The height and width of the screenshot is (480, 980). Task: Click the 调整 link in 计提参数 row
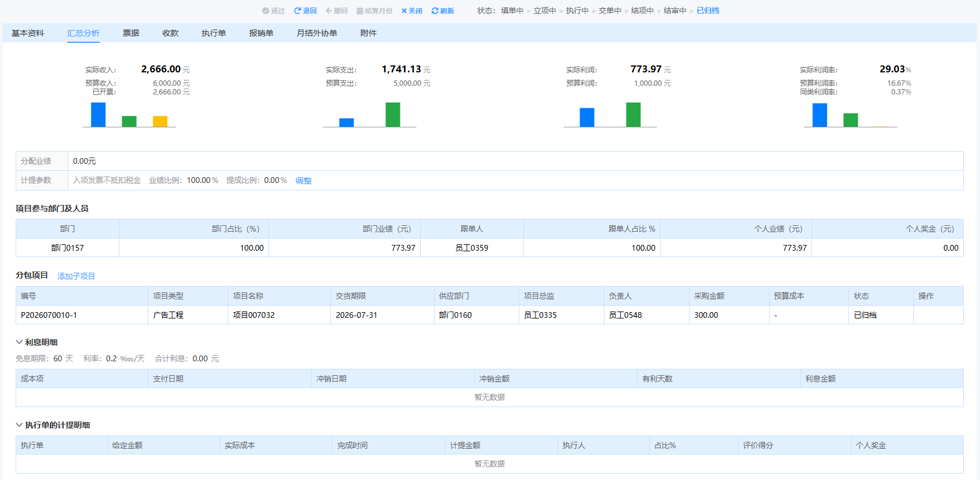(304, 181)
